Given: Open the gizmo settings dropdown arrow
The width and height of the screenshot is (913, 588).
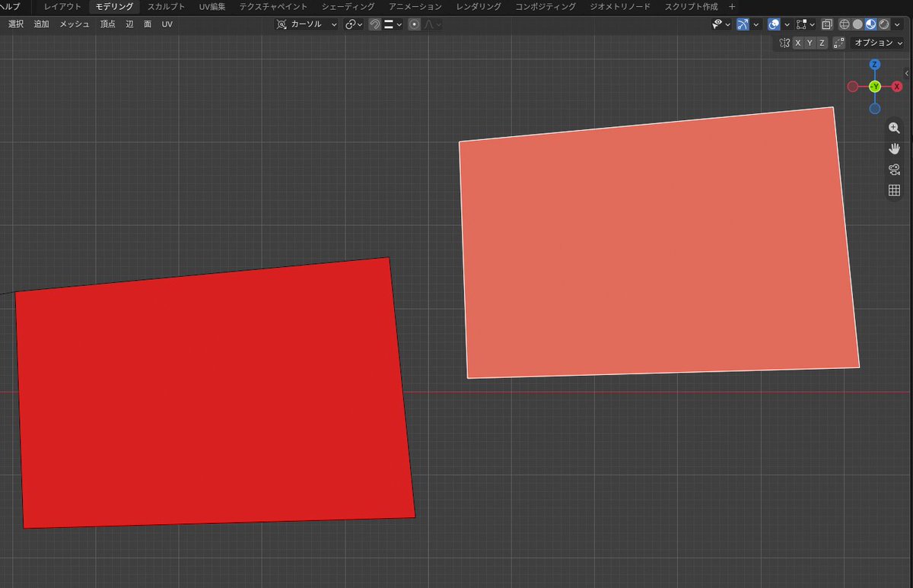Looking at the screenshot, I should click(x=756, y=24).
